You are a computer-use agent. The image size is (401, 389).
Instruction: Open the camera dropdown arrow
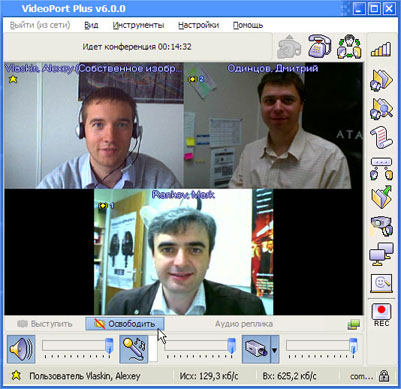click(275, 349)
